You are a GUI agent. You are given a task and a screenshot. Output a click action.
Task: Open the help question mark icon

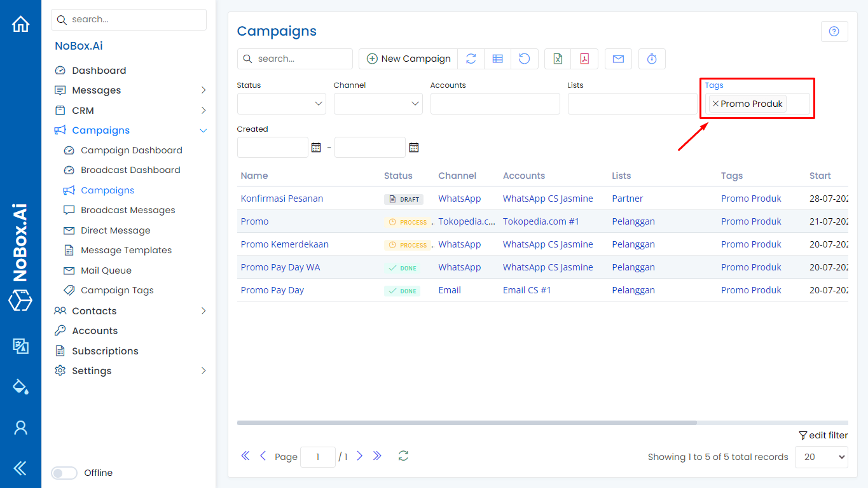(834, 31)
